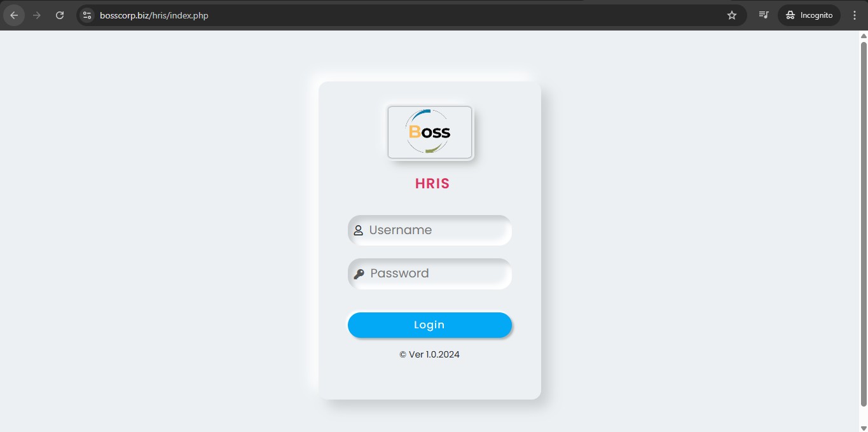The width and height of the screenshot is (868, 432).
Task: Open site information icon in address bar
Action: point(88,15)
